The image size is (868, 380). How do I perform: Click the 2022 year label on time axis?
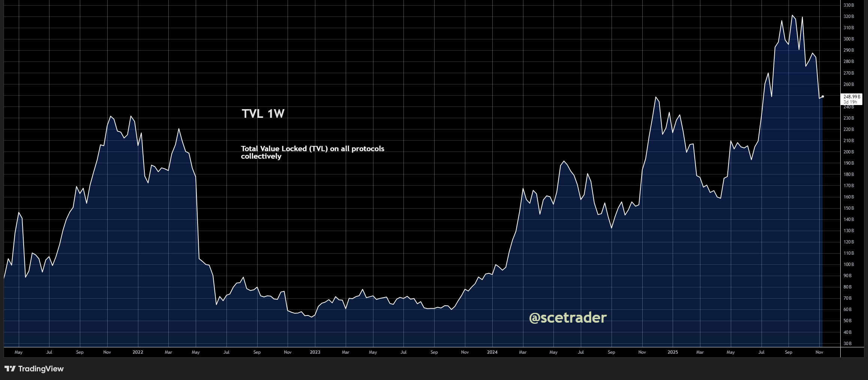pos(138,352)
